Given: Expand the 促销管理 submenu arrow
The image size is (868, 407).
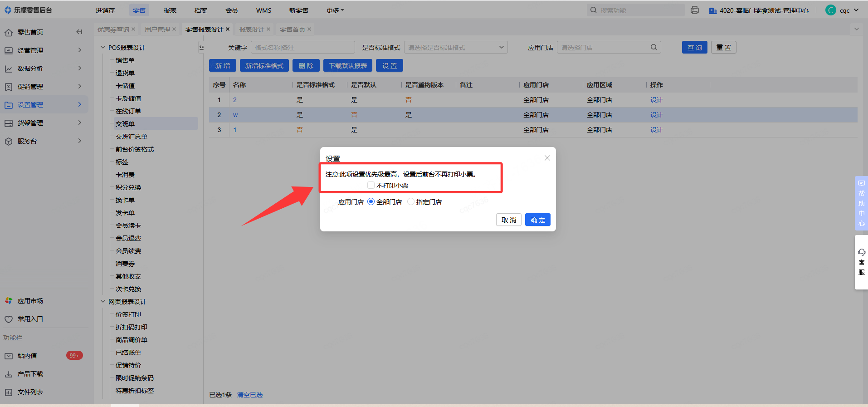Looking at the screenshot, I should [80, 86].
